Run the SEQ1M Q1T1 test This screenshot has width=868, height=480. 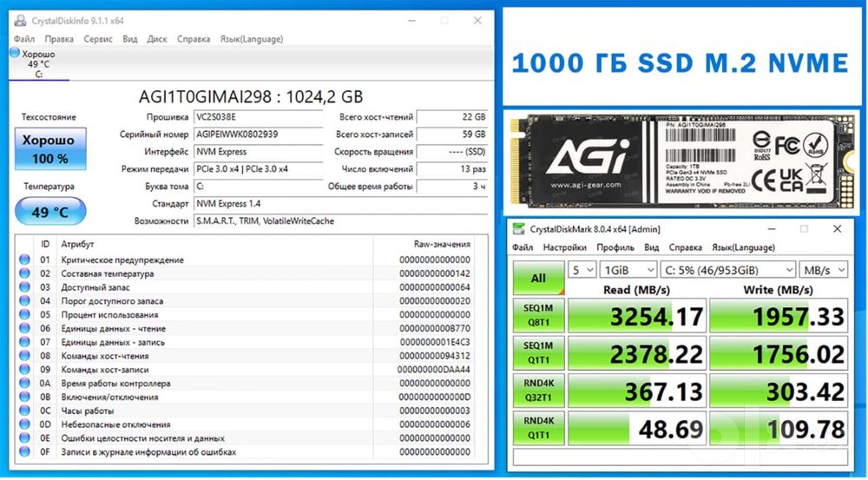pos(539,353)
